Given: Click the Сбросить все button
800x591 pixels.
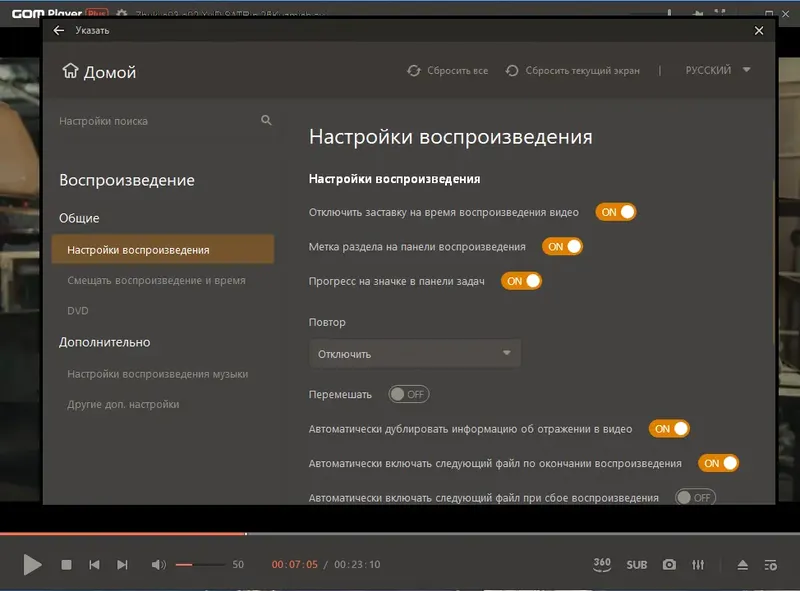Looking at the screenshot, I should [x=448, y=70].
